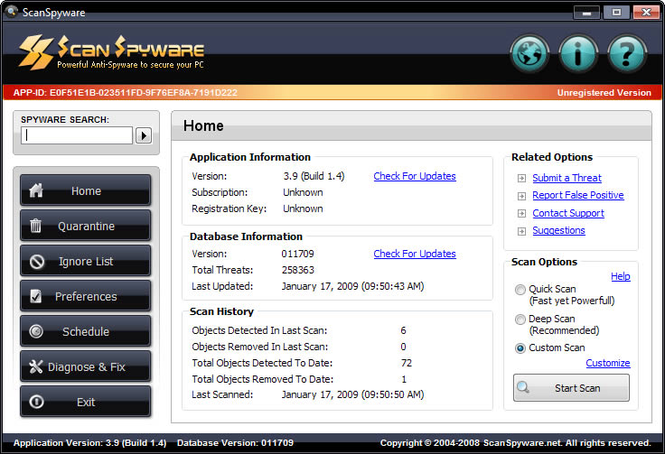Open the Schedule section

(85, 331)
